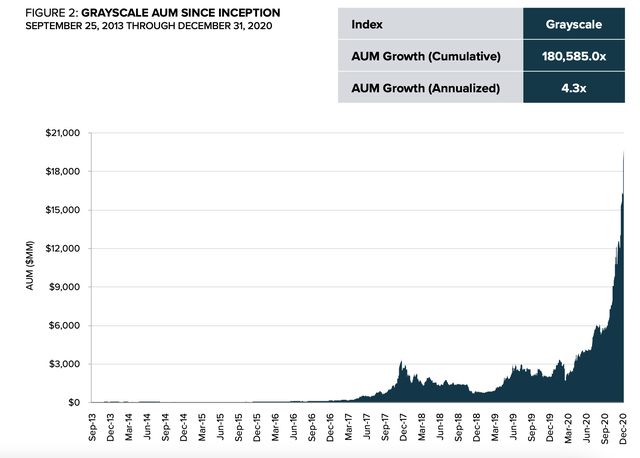Click the 'Sep-14' x-axis label
The width and height of the screenshot is (640, 458).
pos(165,427)
